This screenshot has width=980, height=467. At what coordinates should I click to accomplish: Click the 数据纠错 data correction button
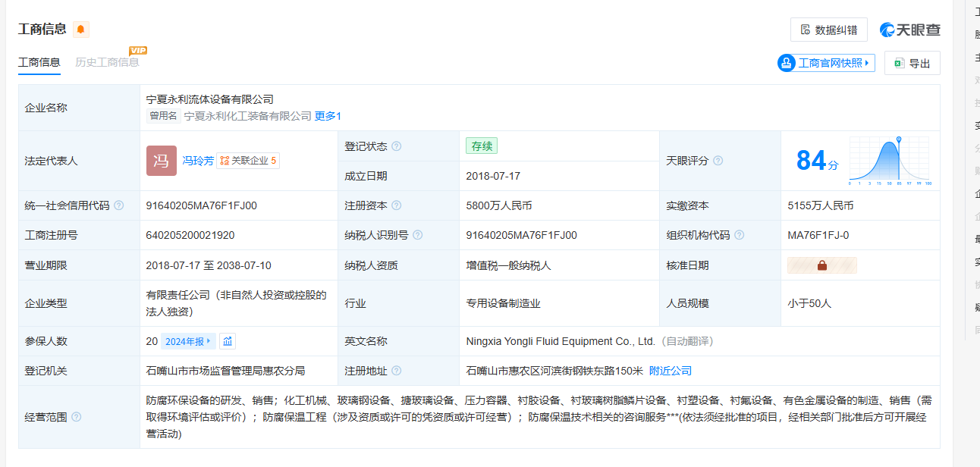click(828, 30)
